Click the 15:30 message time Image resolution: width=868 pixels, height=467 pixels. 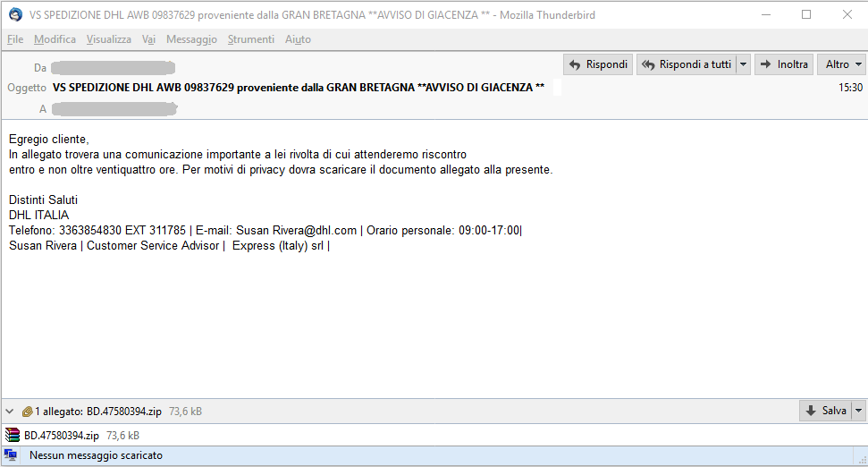pyautogui.click(x=850, y=88)
